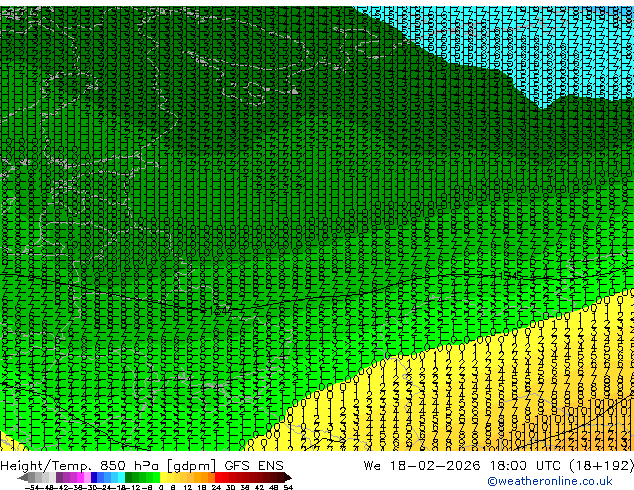634x490 pixels.
Task: Click the 'We 18-02-2026 18:00 UTC (18+192)' date label
Action: pyautogui.click(x=499, y=466)
